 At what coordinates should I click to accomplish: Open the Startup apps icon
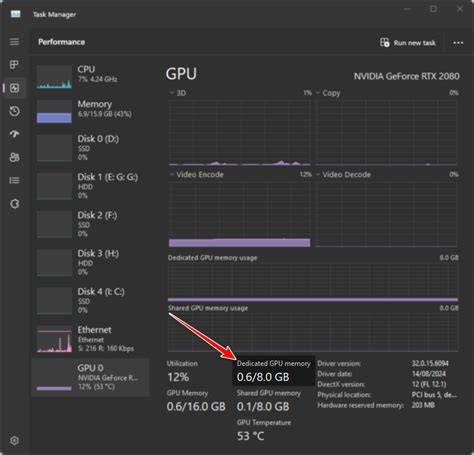(14, 134)
